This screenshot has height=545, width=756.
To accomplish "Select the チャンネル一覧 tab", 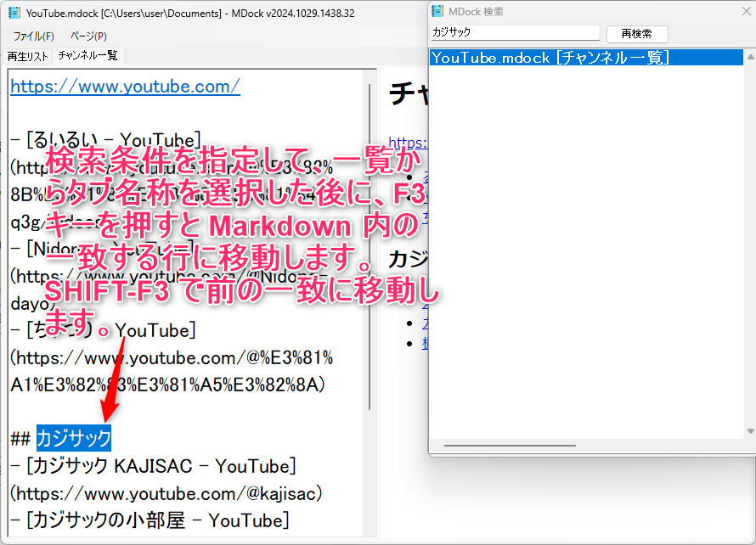I will [x=87, y=55].
